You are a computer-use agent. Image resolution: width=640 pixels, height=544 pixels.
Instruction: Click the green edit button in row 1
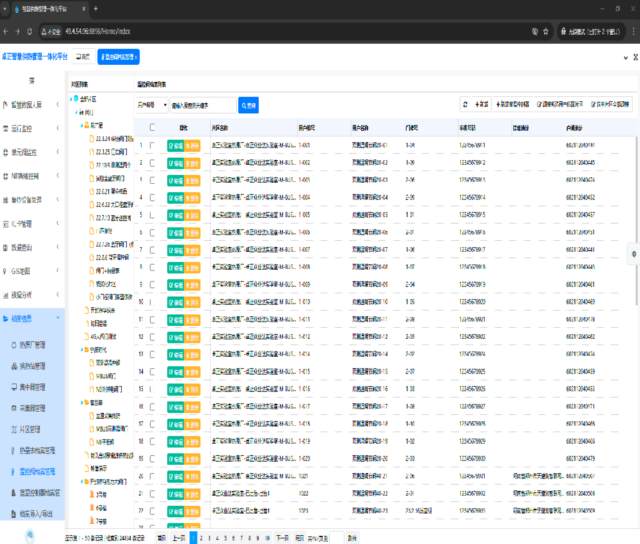176,146
